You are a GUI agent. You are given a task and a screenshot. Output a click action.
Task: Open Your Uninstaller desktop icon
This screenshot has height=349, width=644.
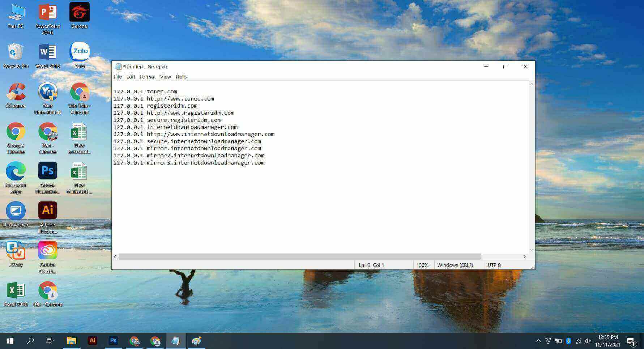pos(47,99)
